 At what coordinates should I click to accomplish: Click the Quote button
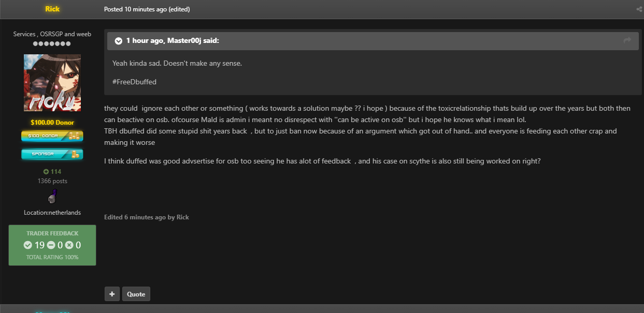pos(136,294)
